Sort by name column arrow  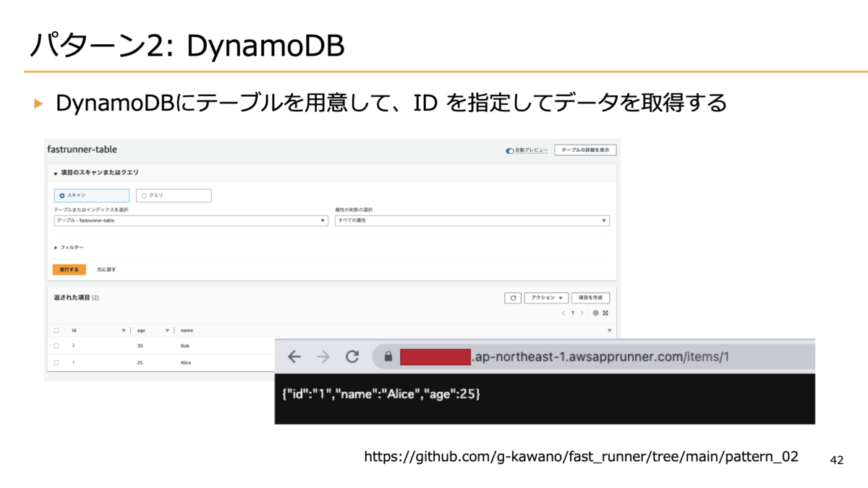point(609,330)
